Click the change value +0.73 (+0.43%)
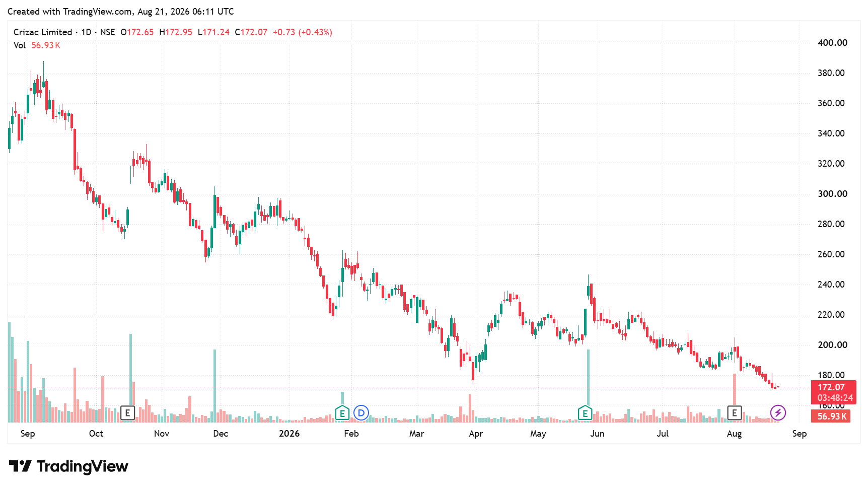 coord(303,32)
